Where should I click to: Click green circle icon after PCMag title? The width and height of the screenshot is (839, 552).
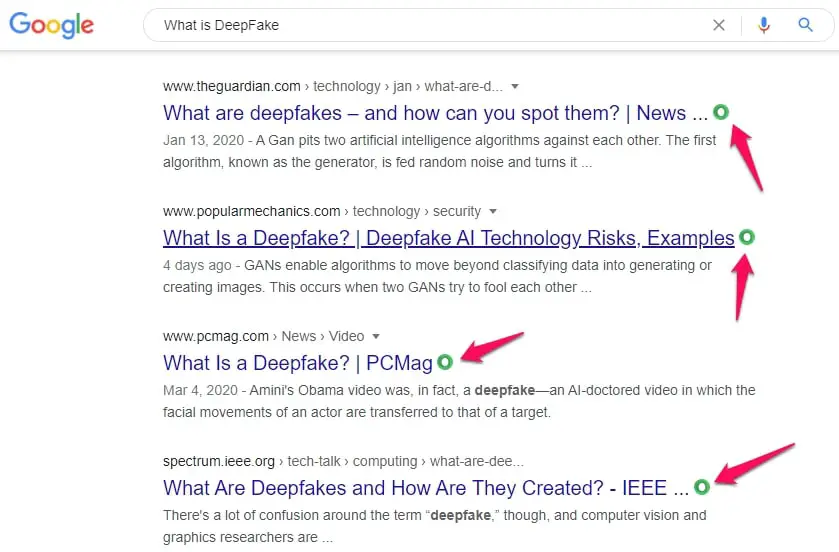pos(445,362)
